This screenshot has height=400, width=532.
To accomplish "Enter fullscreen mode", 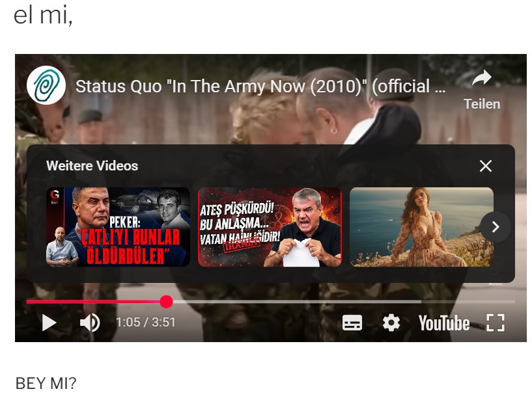I will pos(496,323).
